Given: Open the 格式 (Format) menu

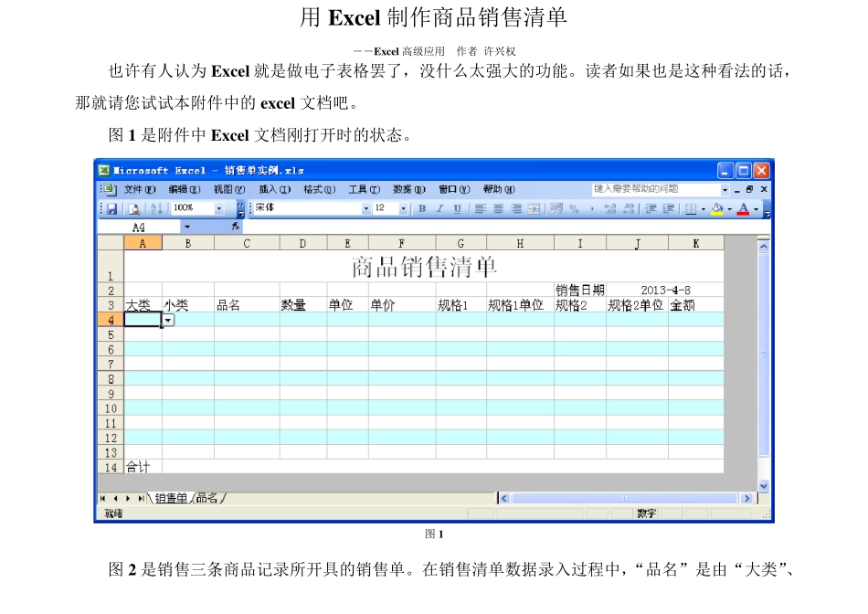Looking at the screenshot, I should click(320, 189).
